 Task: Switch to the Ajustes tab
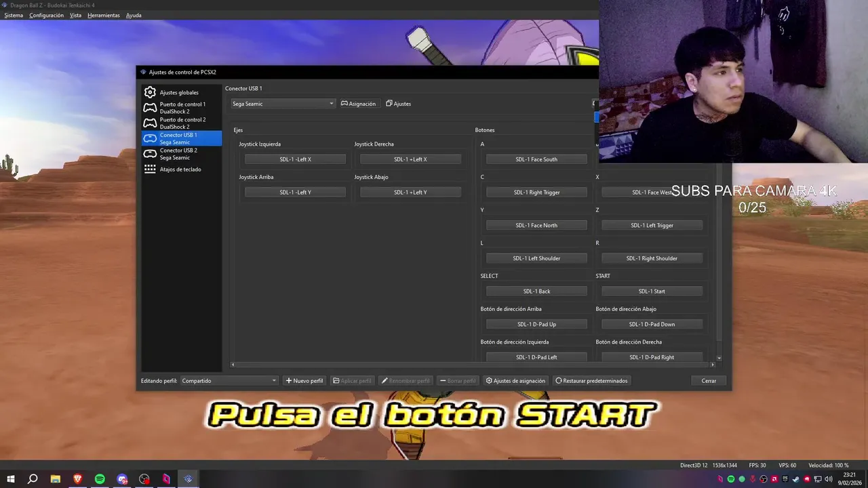click(399, 104)
